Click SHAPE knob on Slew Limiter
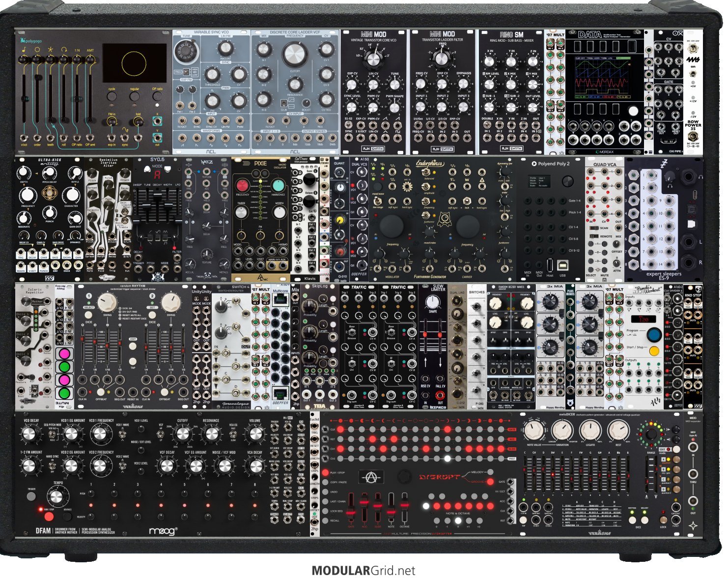Screen dimensions: 728x581 433,301
